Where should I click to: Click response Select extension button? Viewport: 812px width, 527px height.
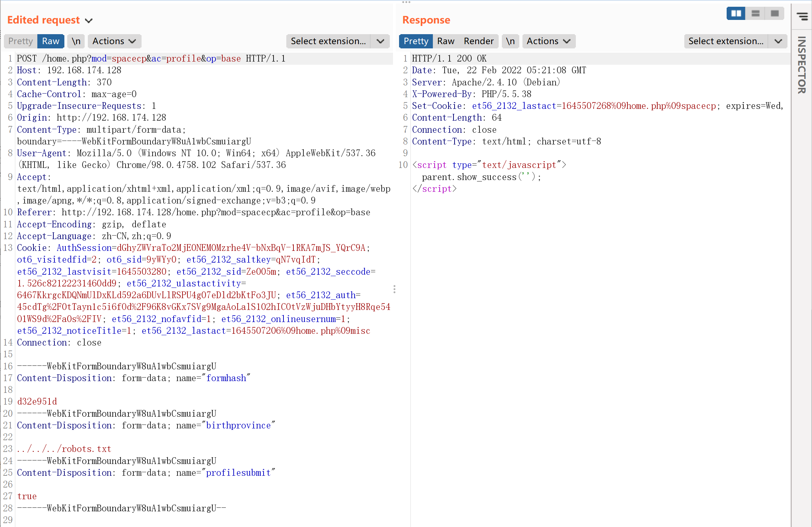[726, 41]
